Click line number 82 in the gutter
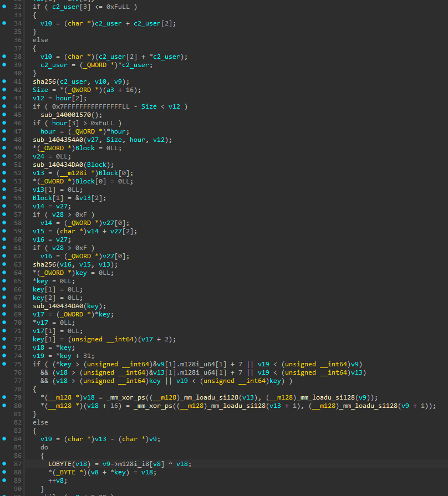Screen dimensions: 448x496 19,422
